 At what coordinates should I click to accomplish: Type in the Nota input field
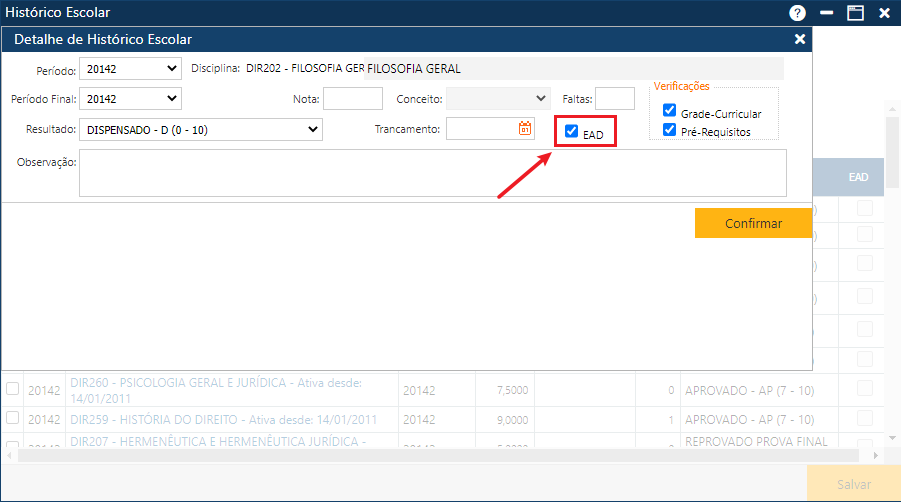tap(352, 98)
